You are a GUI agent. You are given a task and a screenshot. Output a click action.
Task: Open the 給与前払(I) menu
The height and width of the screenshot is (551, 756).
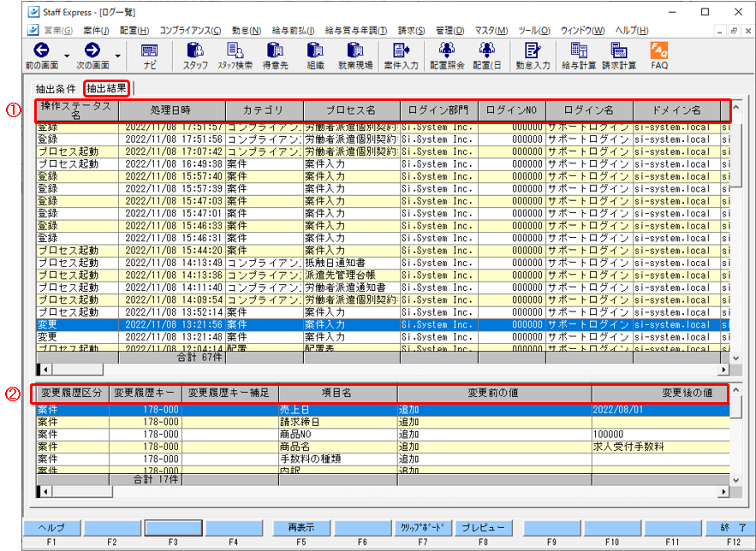293,30
